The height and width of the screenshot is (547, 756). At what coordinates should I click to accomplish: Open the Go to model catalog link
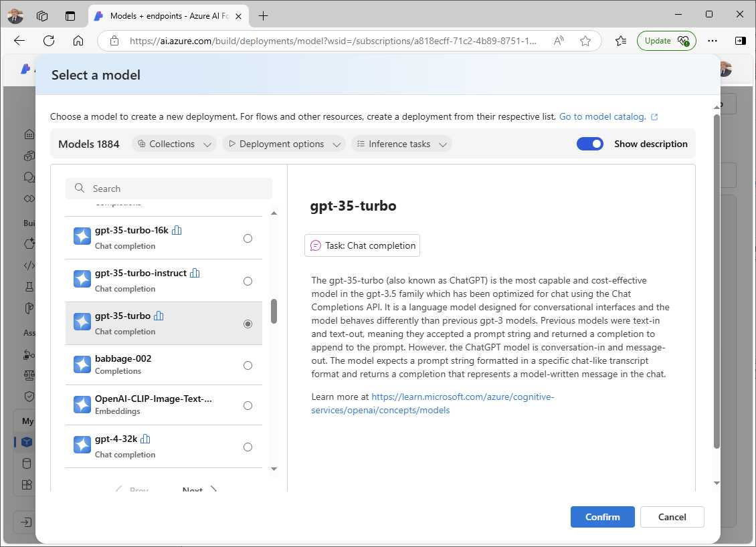click(602, 116)
